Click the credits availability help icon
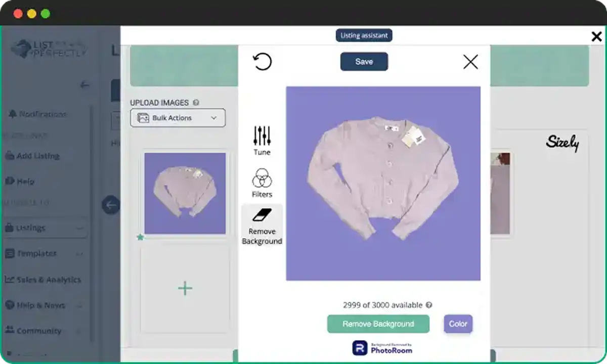The height and width of the screenshot is (364, 607). pyautogui.click(x=428, y=305)
